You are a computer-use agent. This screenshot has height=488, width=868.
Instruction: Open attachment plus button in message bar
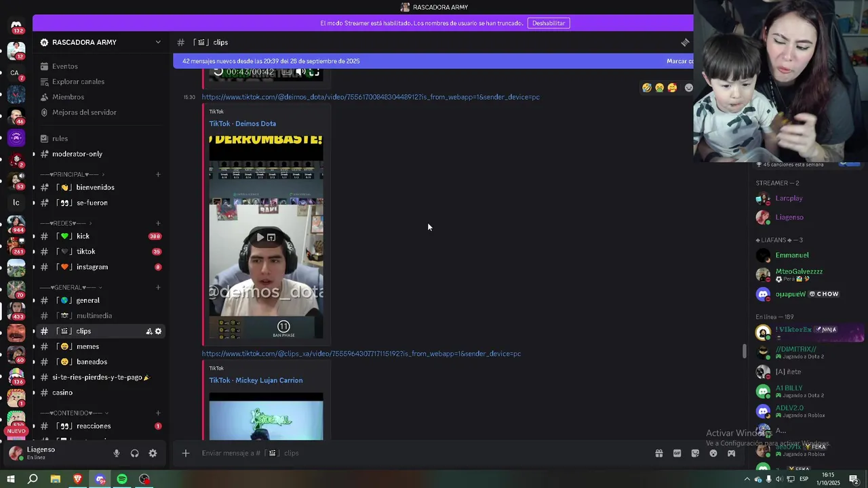click(186, 453)
